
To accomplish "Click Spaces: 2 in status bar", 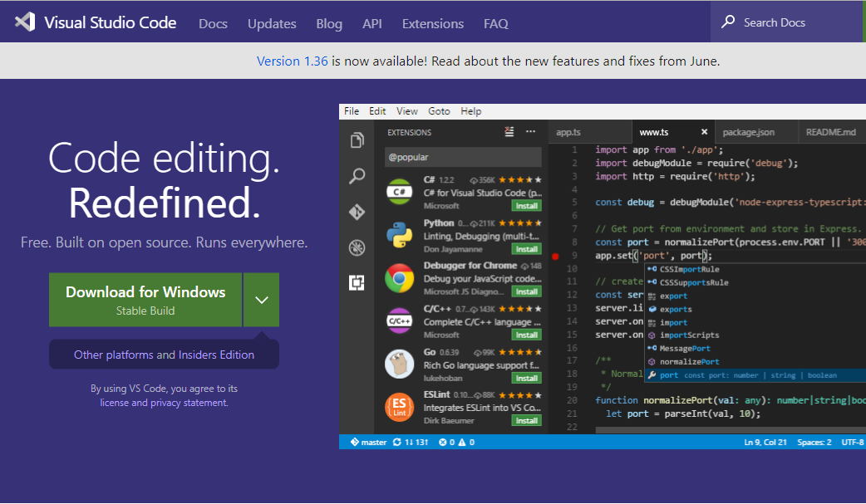I will click(x=814, y=443).
